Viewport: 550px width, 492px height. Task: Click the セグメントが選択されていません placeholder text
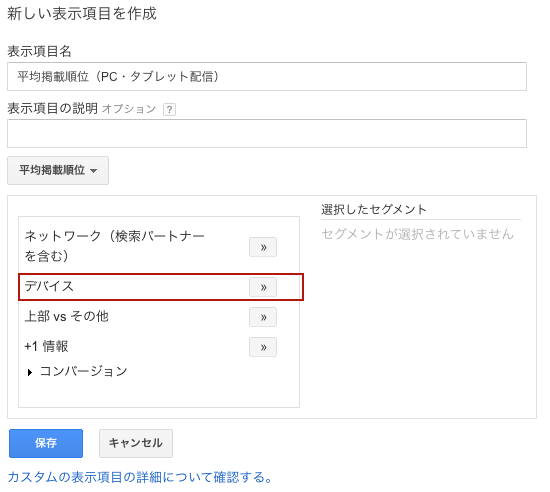417,234
